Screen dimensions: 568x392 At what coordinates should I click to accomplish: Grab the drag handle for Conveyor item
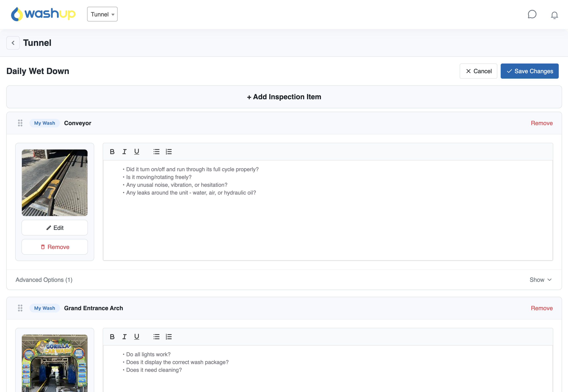(20, 123)
